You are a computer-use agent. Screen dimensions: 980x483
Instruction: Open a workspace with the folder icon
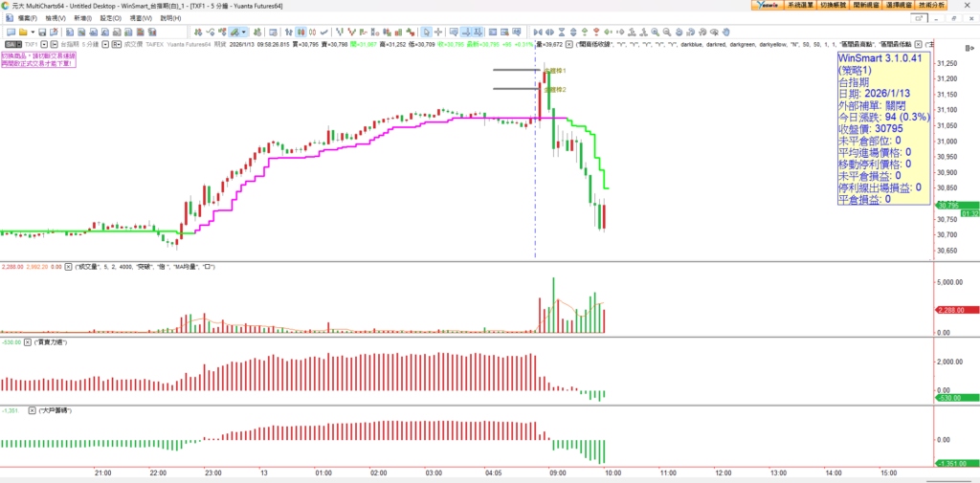(22, 32)
